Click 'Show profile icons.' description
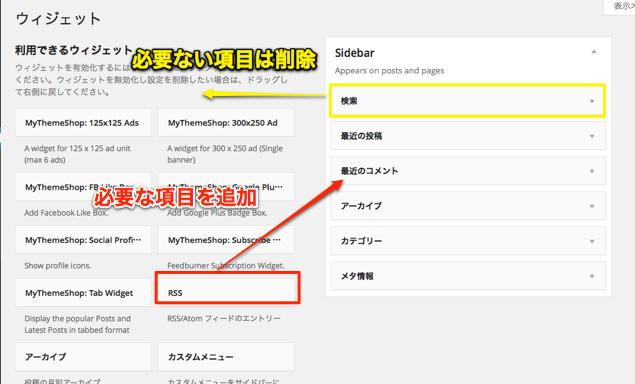This screenshot has height=384, width=635. (58, 266)
